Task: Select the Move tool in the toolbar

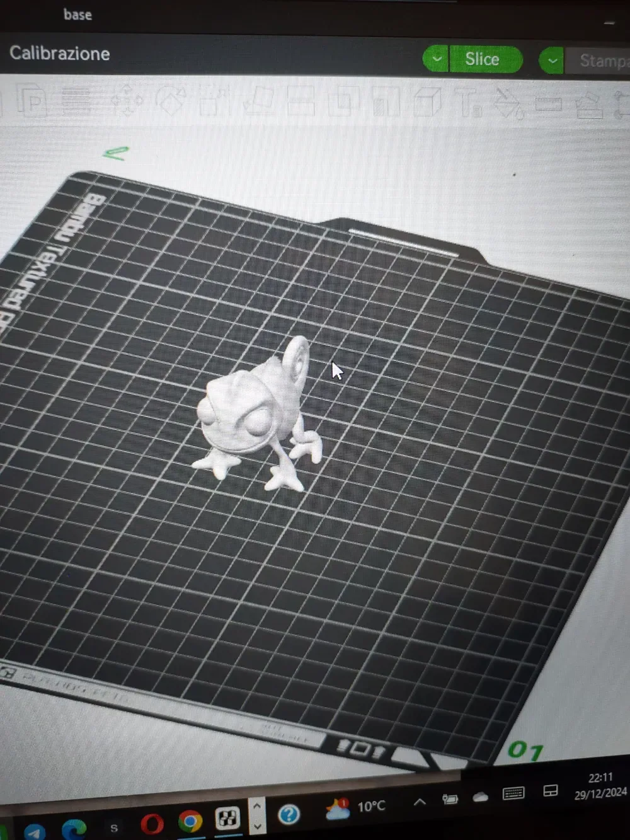Action: [x=126, y=101]
